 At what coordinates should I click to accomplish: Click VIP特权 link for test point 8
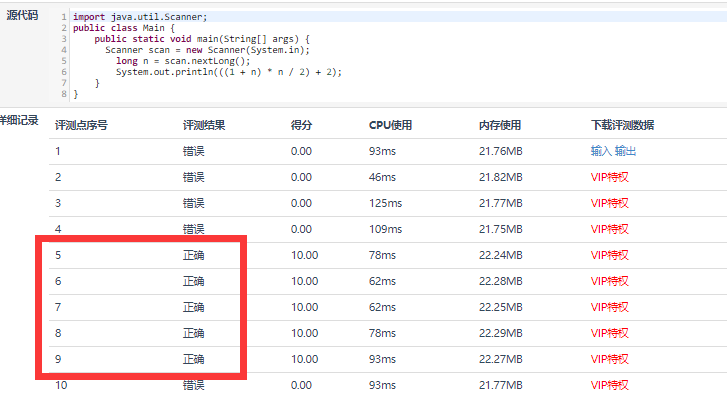(610, 333)
